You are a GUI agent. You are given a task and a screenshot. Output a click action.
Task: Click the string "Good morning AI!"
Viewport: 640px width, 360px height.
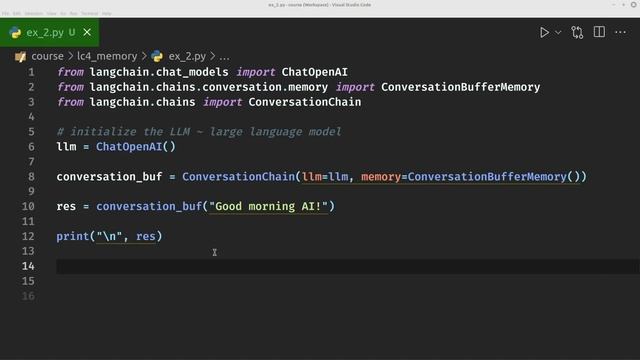click(x=269, y=207)
